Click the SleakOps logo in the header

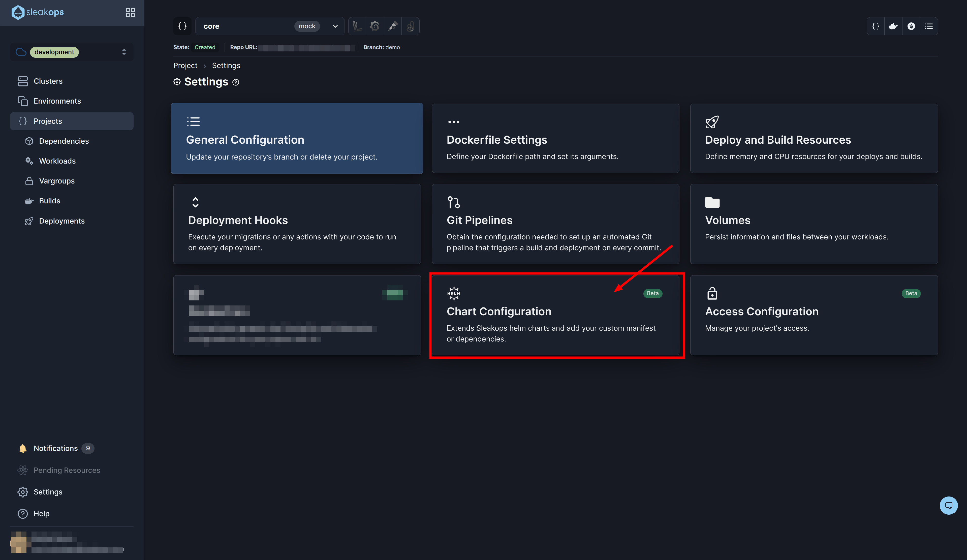click(x=38, y=12)
